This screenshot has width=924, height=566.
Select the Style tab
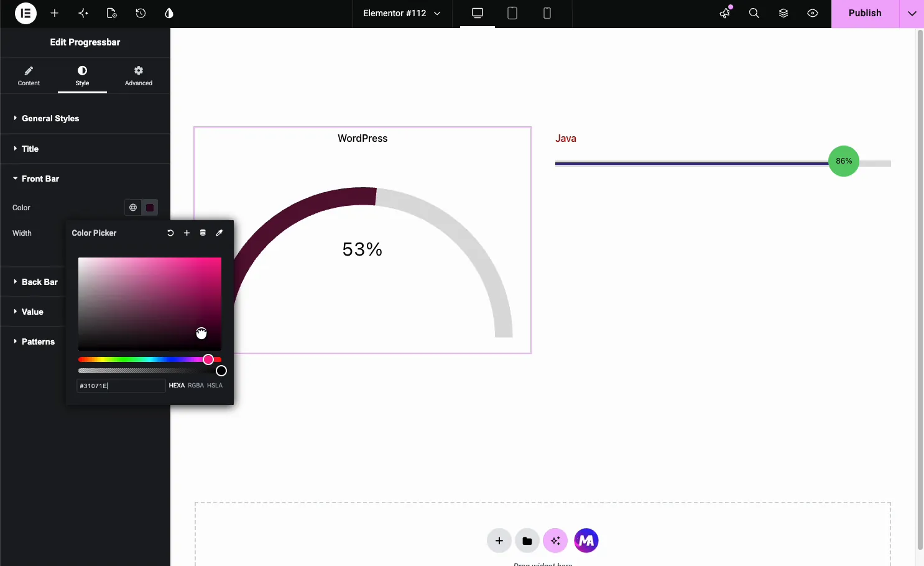(x=82, y=76)
